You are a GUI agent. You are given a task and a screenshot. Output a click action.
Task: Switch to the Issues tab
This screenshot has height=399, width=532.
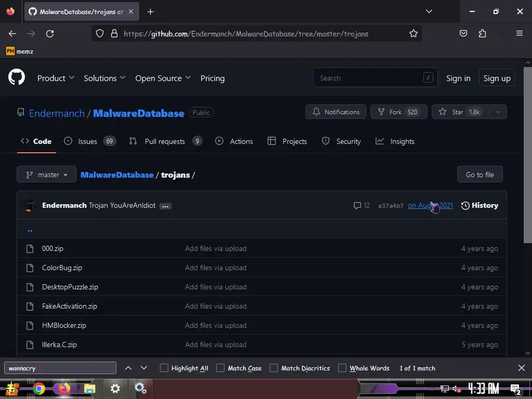(89, 141)
